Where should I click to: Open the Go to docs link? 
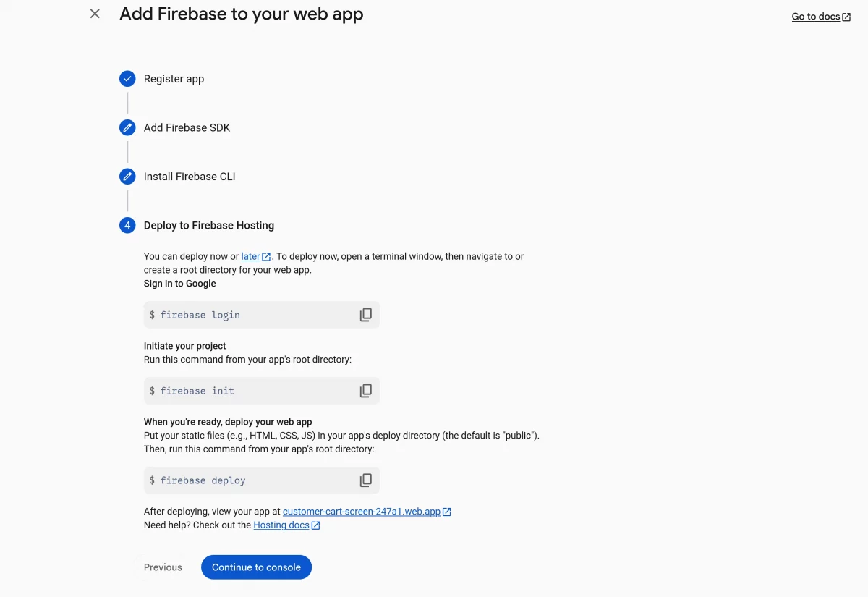(815, 17)
